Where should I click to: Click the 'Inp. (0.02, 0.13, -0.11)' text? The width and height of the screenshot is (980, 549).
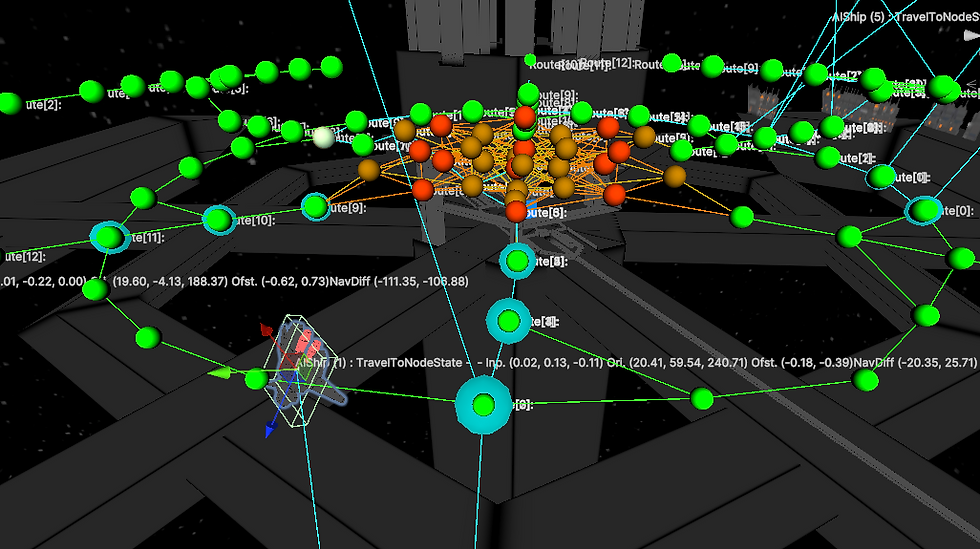(x=544, y=363)
